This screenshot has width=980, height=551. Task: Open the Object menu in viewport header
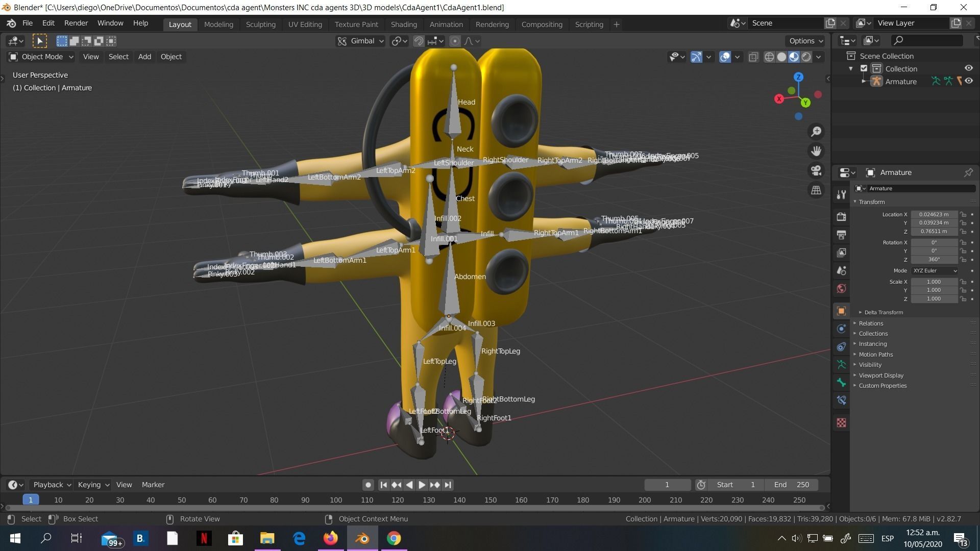point(171,57)
